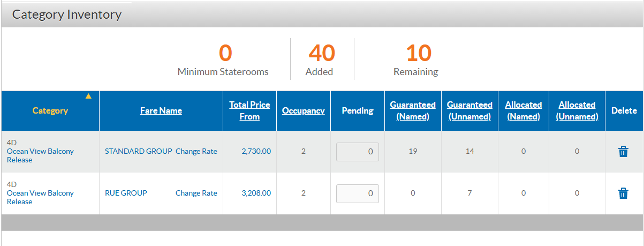Screen dimensions: 644x246
Task: Sort by Guaranteed (Unnamed) header
Action: click(x=469, y=111)
